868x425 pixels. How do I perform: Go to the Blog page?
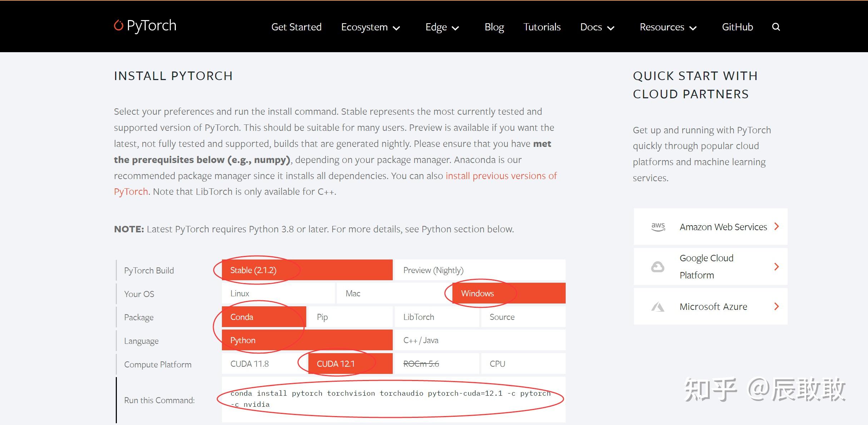tap(494, 27)
